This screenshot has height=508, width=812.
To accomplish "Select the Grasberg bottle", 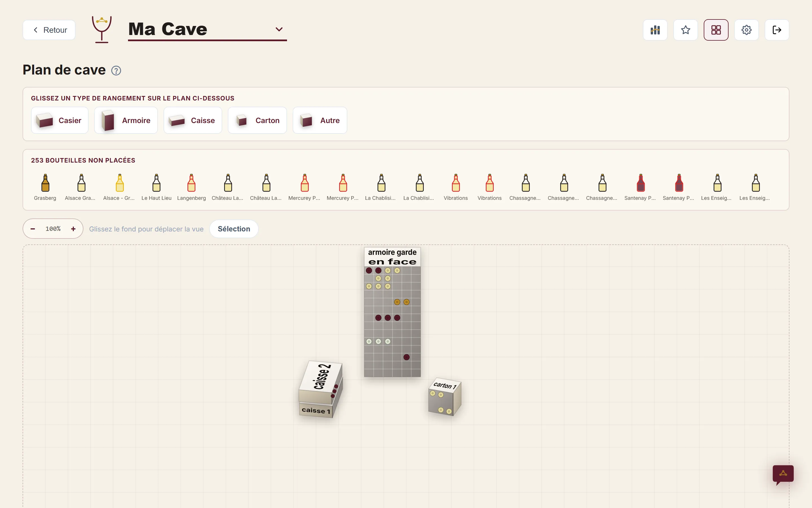I will pos(45,187).
